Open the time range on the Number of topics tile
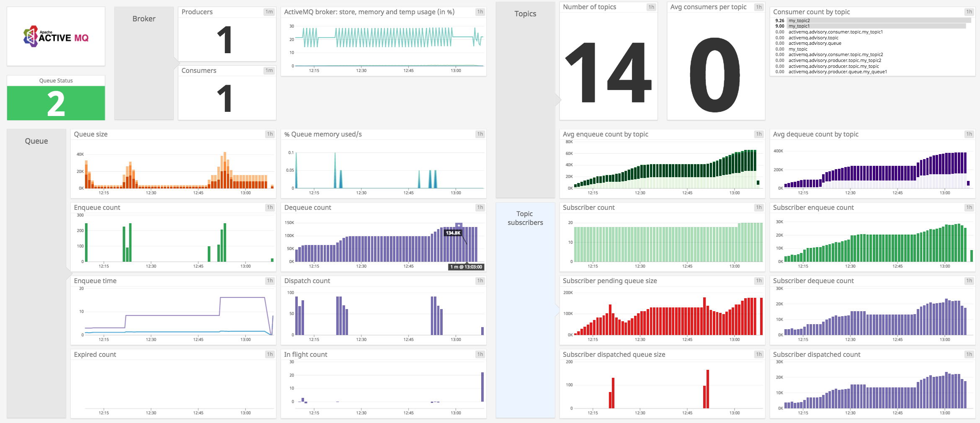The image size is (980, 423). (x=651, y=7)
